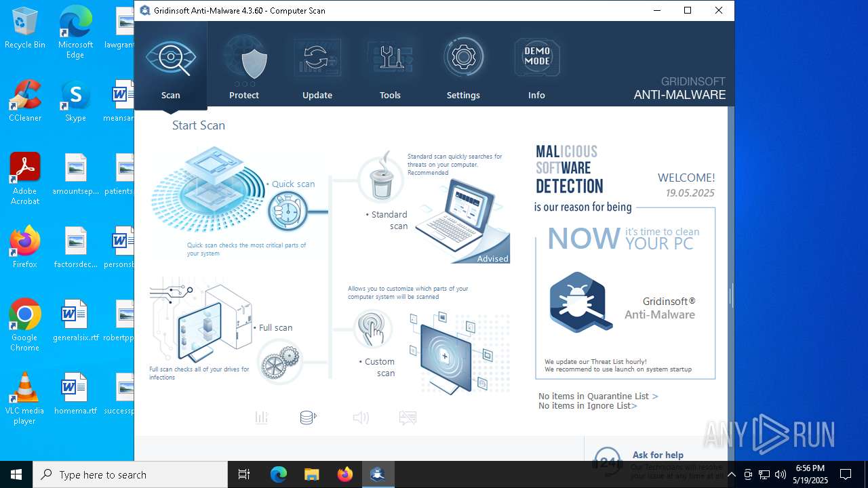Click the Full scan label

click(x=273, y=327)
